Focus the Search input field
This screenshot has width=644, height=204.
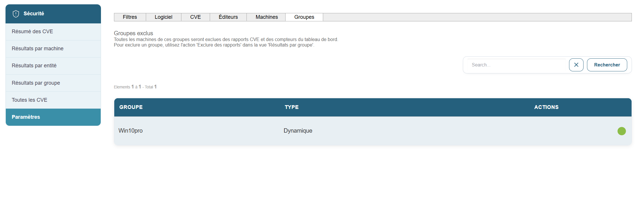click(x=516, y=65)
